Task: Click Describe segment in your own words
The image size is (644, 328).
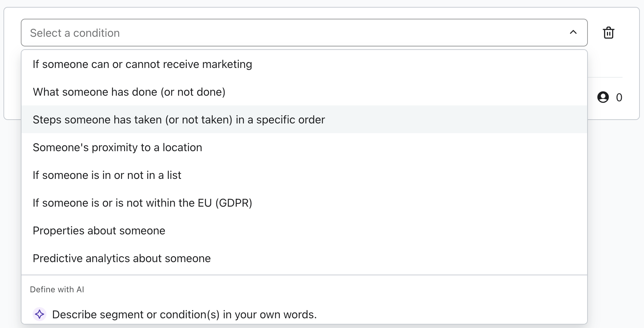Action: click(184, 314)
